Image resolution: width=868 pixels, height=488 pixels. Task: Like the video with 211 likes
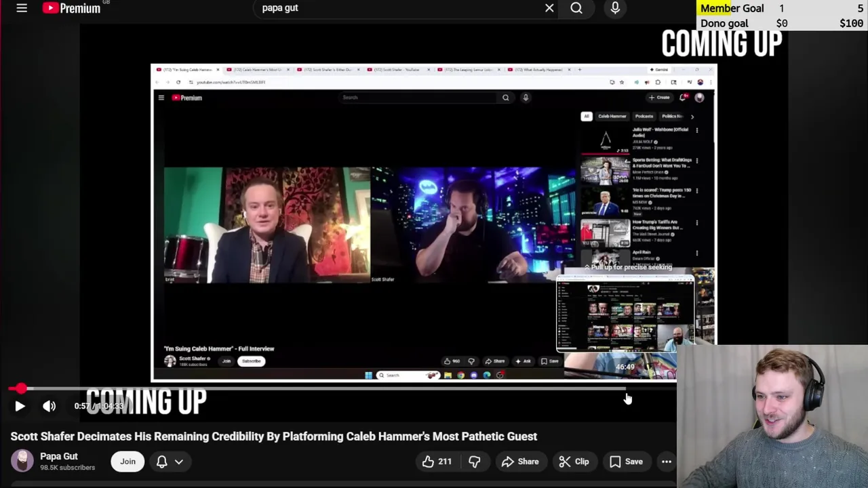point(437,462)
